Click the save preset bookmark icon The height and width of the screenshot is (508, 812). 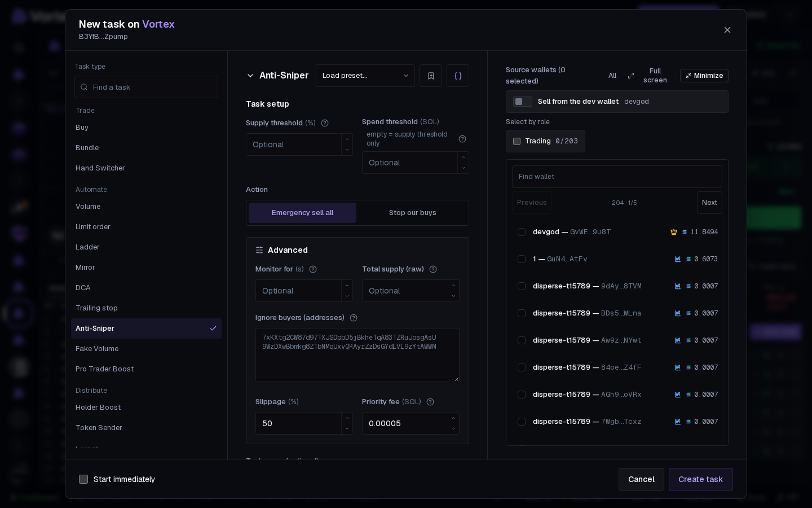point(431,76)
